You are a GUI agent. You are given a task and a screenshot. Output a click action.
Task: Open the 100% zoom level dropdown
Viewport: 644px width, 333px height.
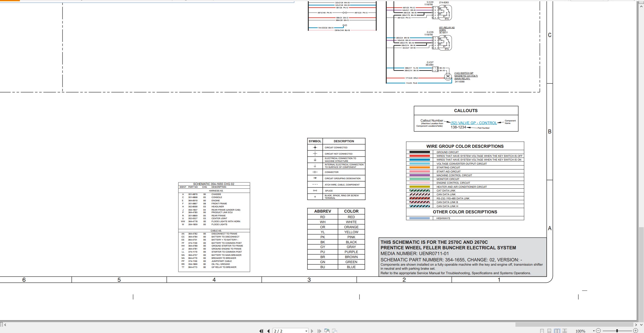(594, 331)
